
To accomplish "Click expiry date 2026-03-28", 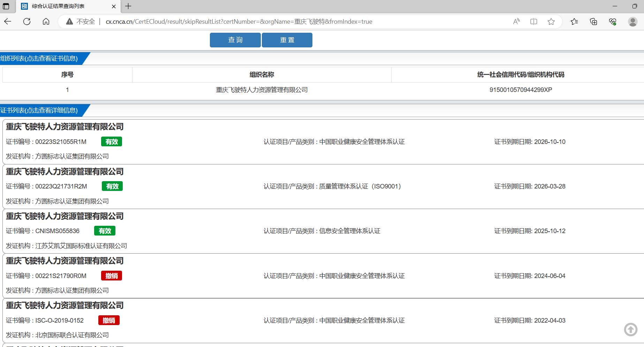I will [550, 186].
